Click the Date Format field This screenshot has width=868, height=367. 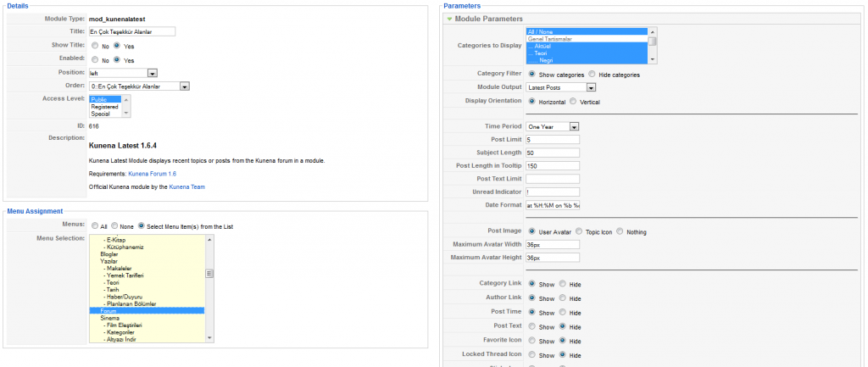(x=553, y=205)
